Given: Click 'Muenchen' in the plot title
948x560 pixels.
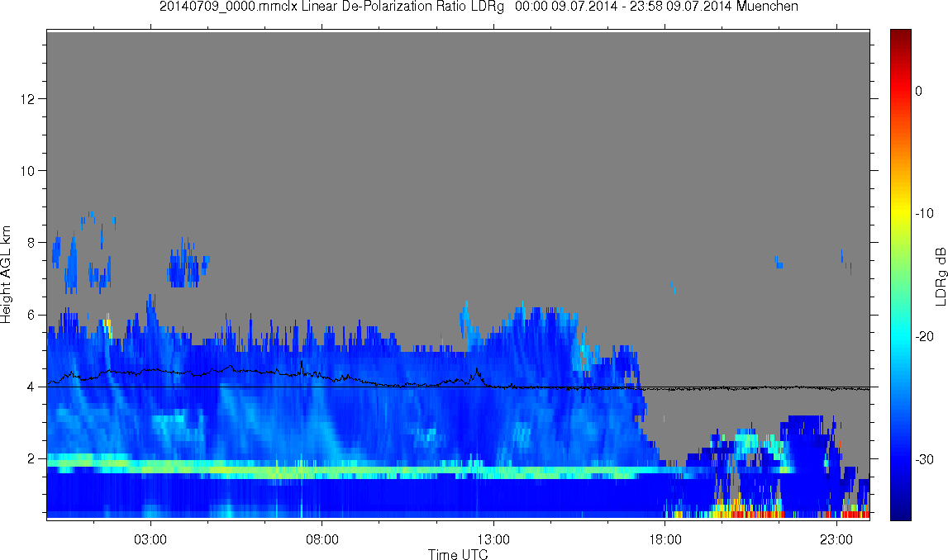Looking at the screenshot, I should [767, 7].
